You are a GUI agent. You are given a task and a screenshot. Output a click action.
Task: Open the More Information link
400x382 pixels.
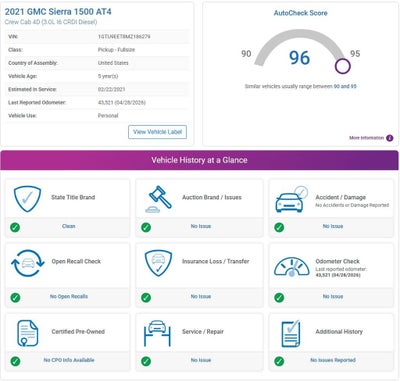pos(366,138)
